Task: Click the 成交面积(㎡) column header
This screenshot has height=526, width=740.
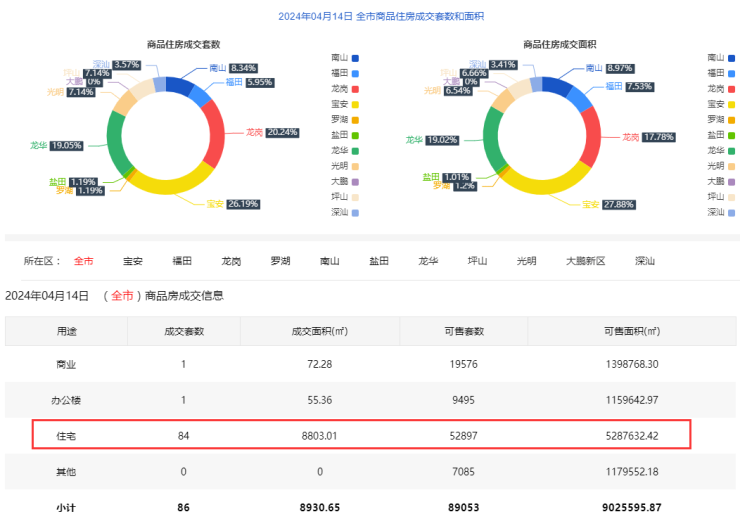Action: (318, 331)
